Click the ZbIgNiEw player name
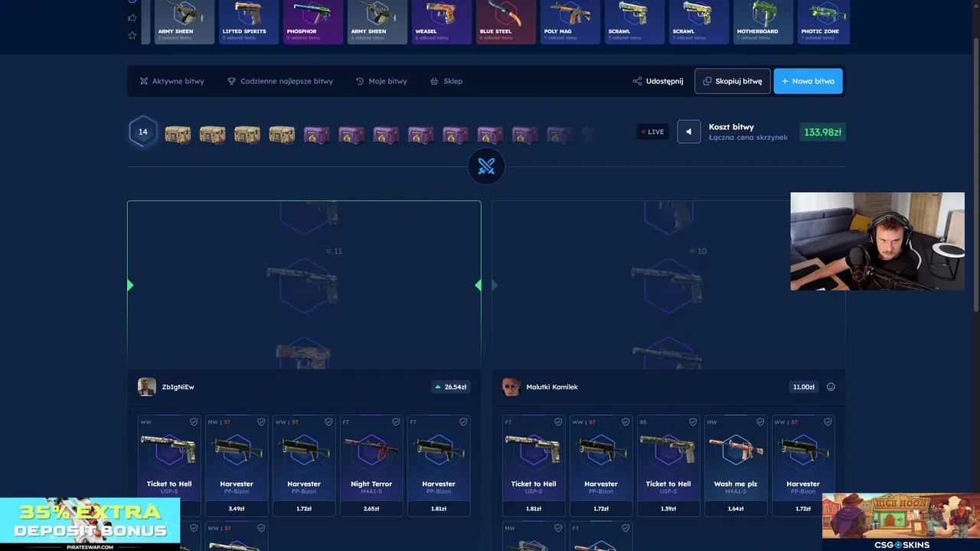 [x=178, y=387]
